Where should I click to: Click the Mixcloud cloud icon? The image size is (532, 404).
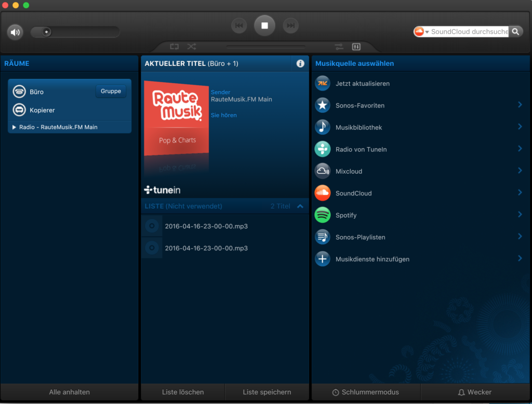[x=323, y=171]
